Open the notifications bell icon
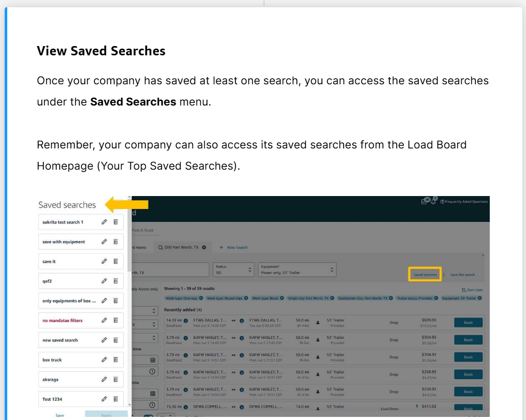526x420 pixels. click(433, 202)
